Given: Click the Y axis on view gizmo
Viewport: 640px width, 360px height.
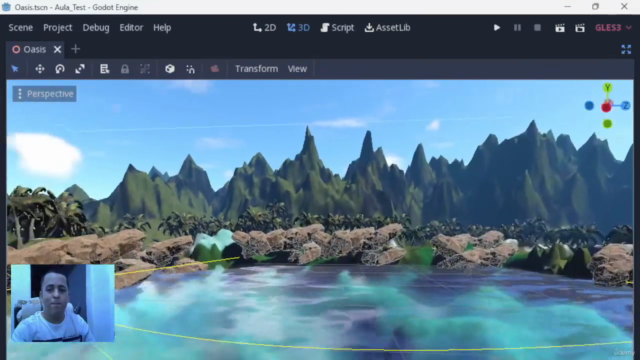Looking at the screenshot, I should click(607, 87).
